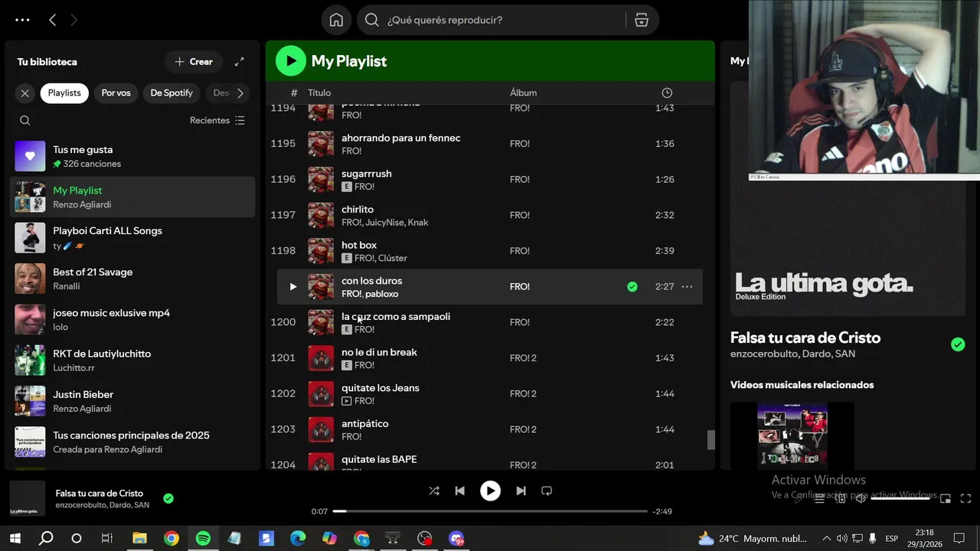Play the track con los duros
This screenshot has width=980, height=551.
click(x=292, y=286)
